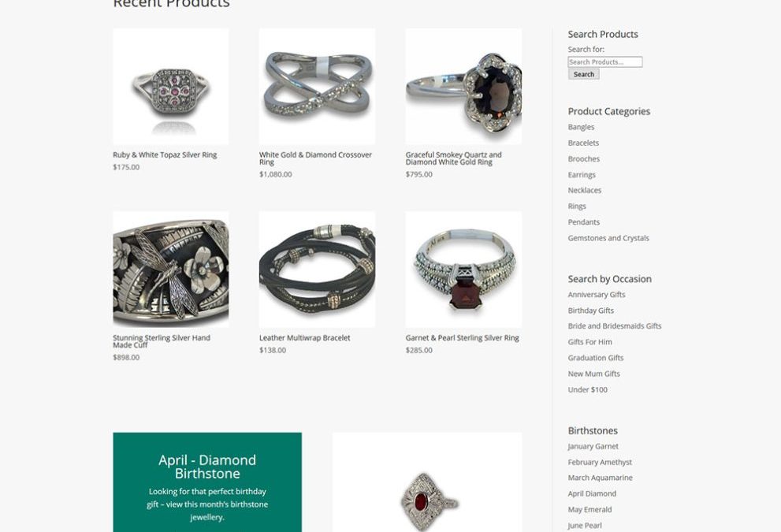View the Smokey Quartz and Diamond ring image

click(463, 86)
